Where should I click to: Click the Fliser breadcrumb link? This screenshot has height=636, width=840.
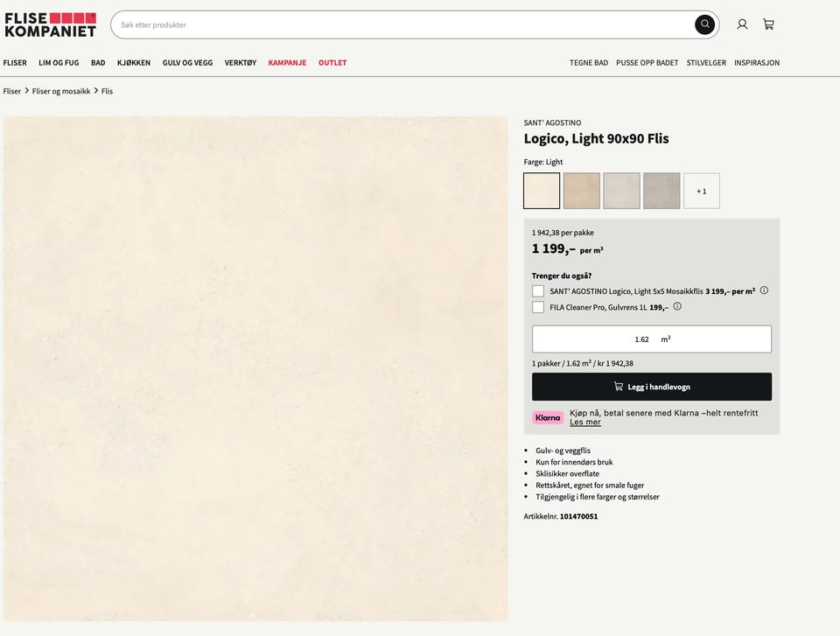pos(11,91)
